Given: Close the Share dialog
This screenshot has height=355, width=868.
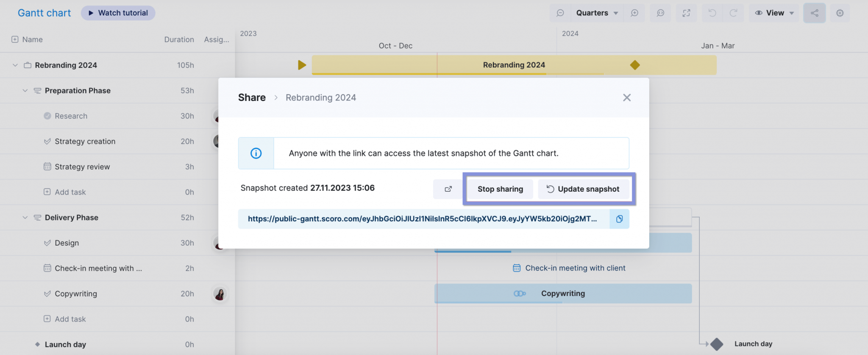Looking at the screenshot, I should (x=626, y=98).
